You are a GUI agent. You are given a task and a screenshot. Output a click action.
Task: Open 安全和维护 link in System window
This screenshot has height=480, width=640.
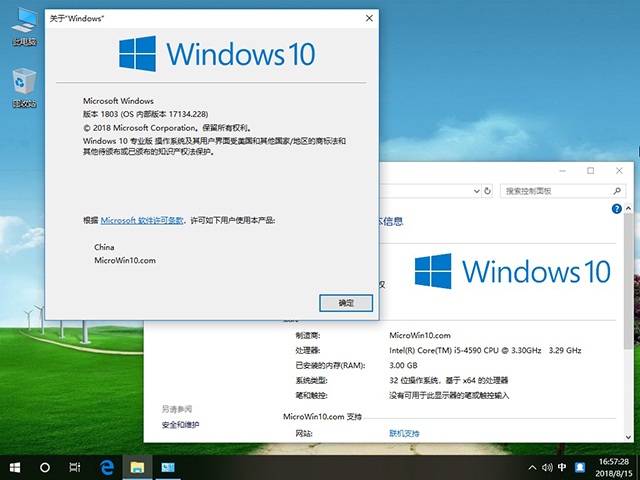(180, 425)
